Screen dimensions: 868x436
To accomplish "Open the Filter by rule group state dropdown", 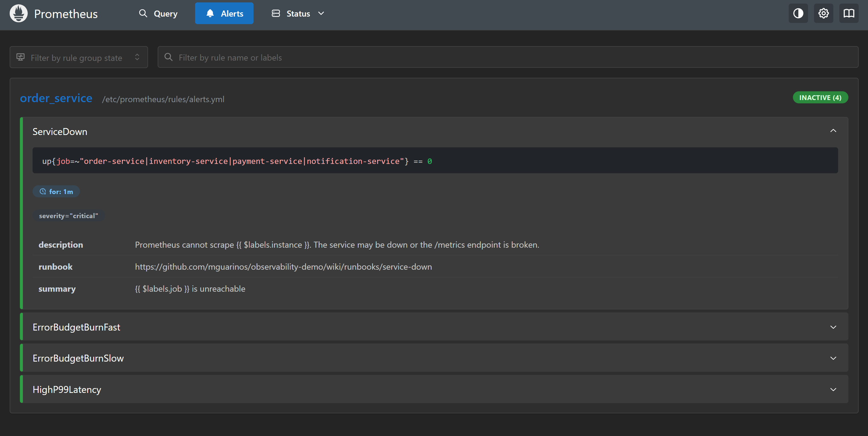I will [78, 57].
